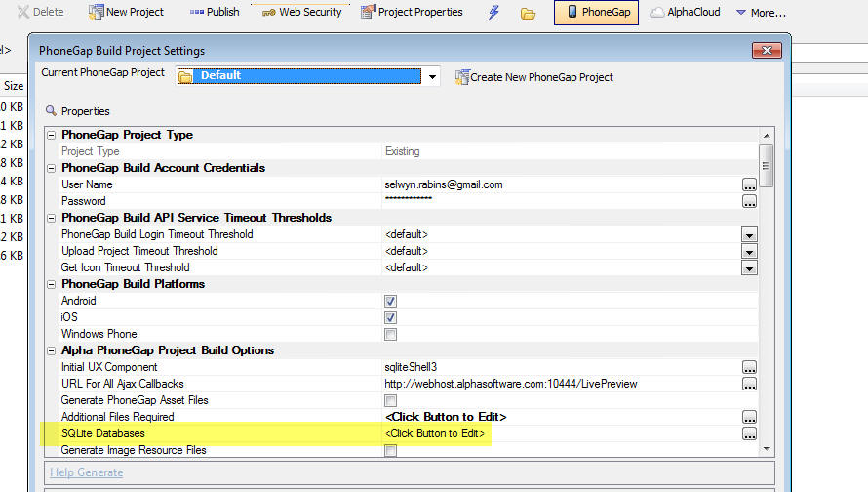Enable Generate PhoneGap Asset Files checkbox
The width and height of the screenshot is (868, 492).
tap(390, 400)
